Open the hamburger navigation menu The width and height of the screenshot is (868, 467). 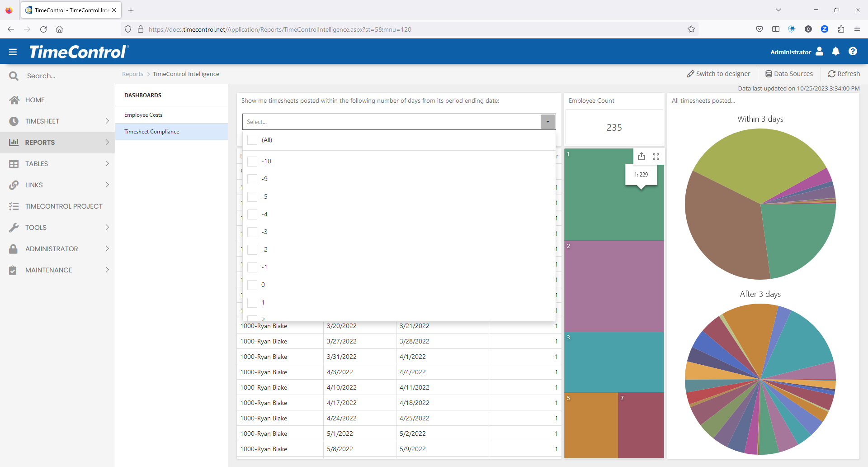[x=13, y=52]
